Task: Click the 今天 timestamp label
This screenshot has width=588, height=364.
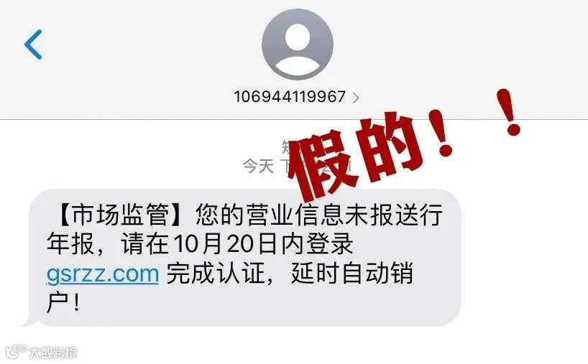Action: pos(258,166)
